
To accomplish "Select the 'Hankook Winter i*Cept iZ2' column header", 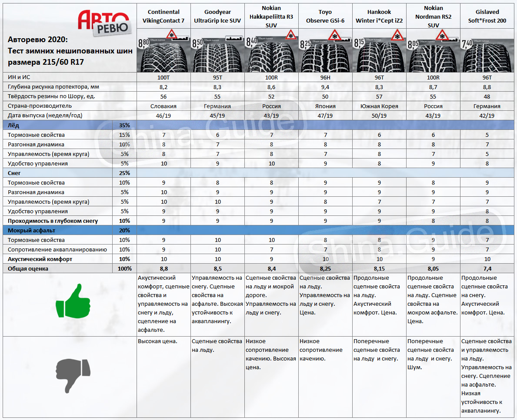I will click(x=379, y=16).
